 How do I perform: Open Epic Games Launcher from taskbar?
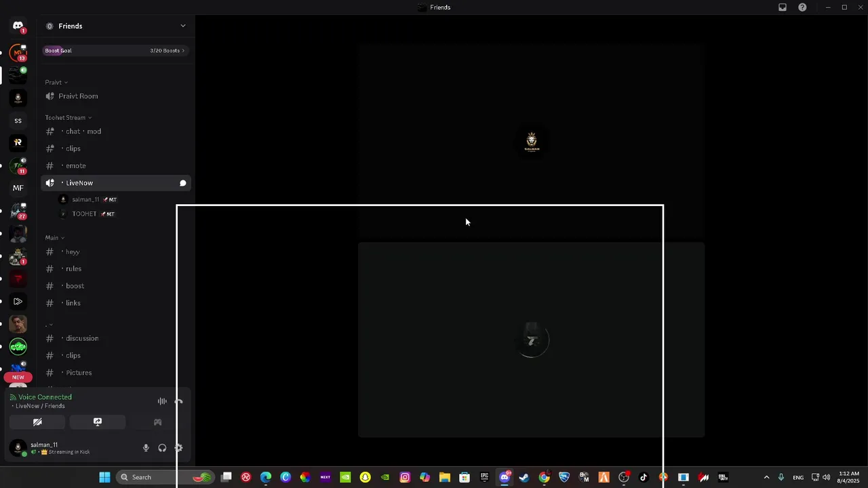pyautogui.click(x=484, y=477)
